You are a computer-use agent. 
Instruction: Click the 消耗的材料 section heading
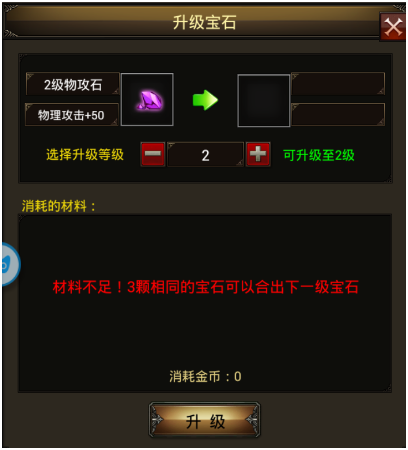[59, 206]
